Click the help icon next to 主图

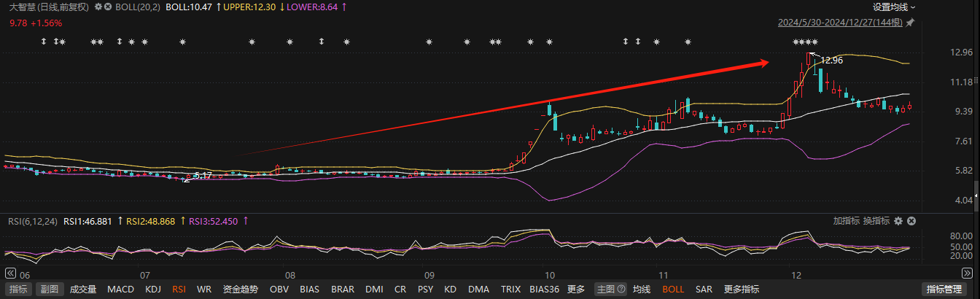622,290
